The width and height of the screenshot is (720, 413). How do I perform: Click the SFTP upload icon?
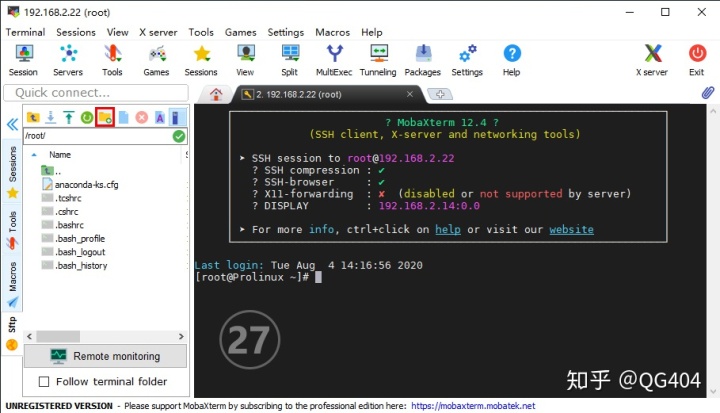(69, 118)
